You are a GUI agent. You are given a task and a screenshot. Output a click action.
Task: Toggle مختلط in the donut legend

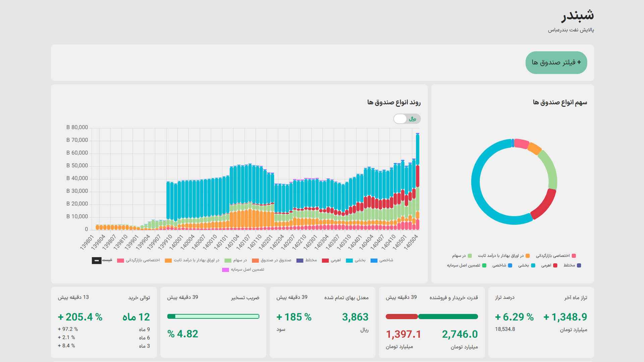click(x=572, y=265)
